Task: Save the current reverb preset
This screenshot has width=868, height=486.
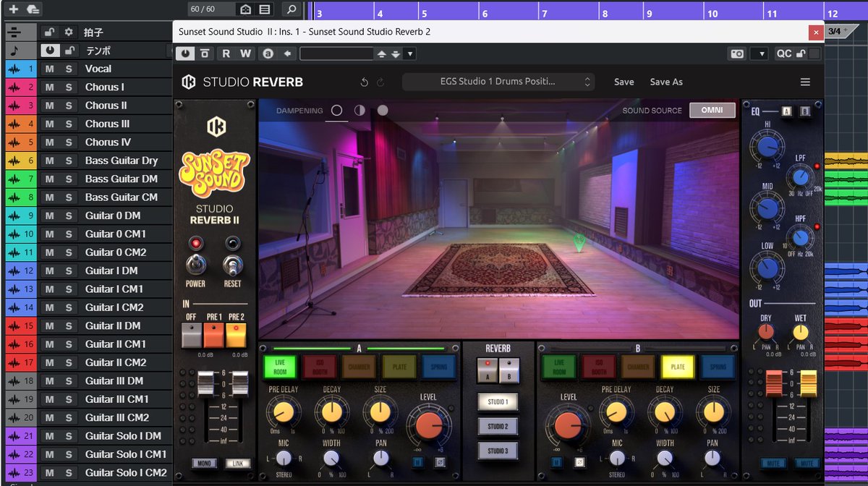Action: [624, 82]
